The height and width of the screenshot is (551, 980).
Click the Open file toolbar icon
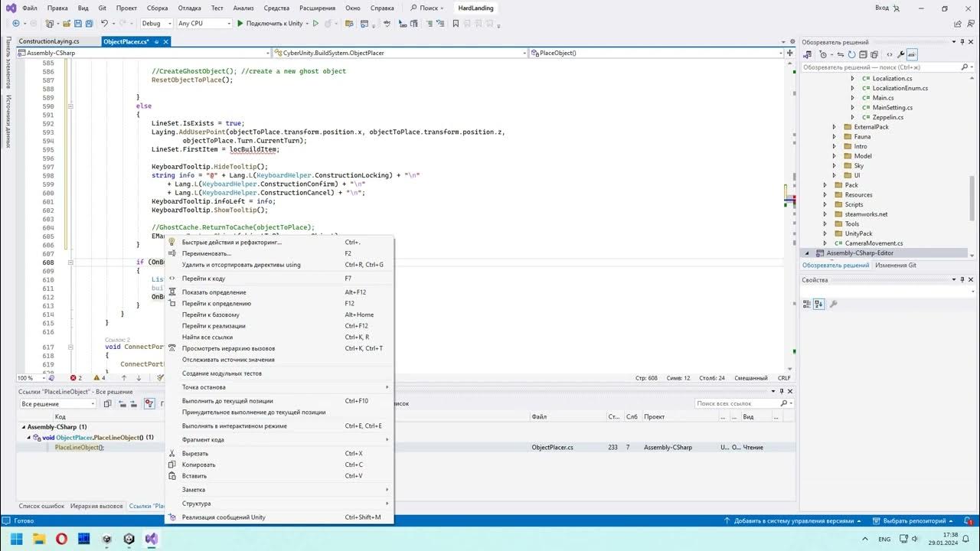click(x=67, y=23)
